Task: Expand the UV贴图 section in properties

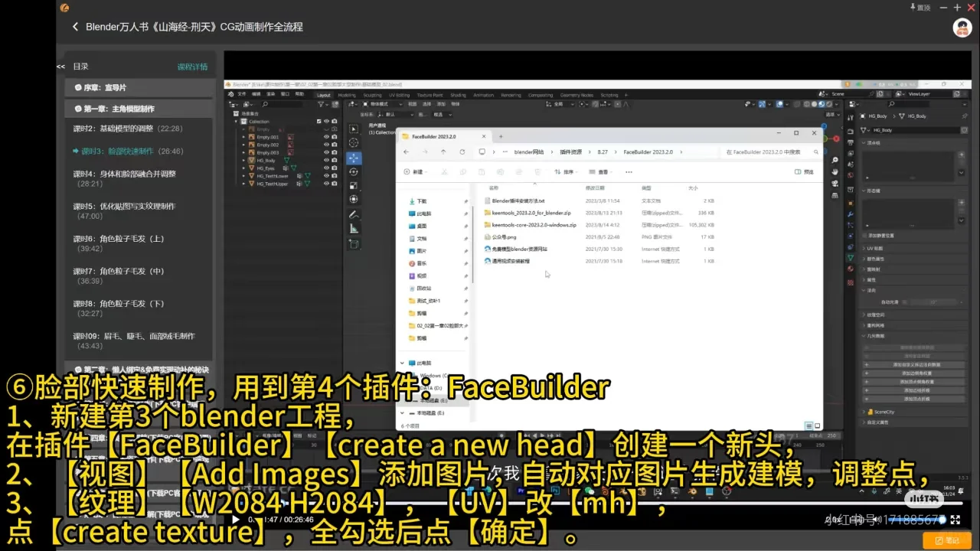Action: 875,249
